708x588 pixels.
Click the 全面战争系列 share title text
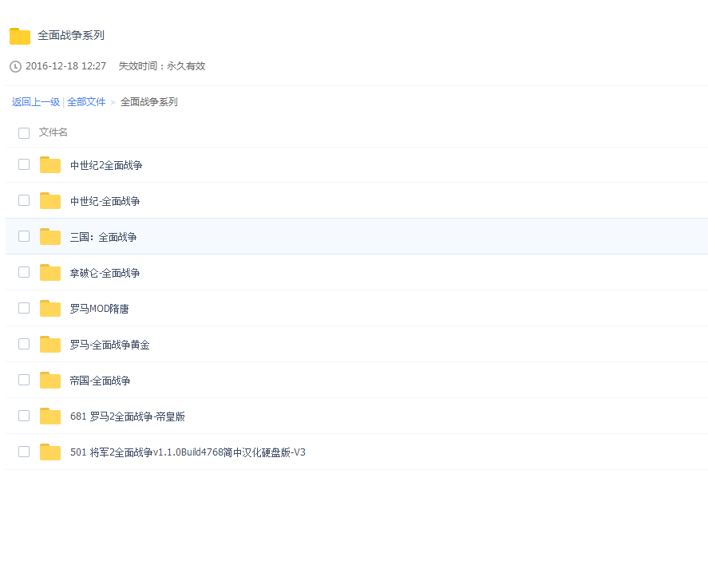tap(71, 35)
